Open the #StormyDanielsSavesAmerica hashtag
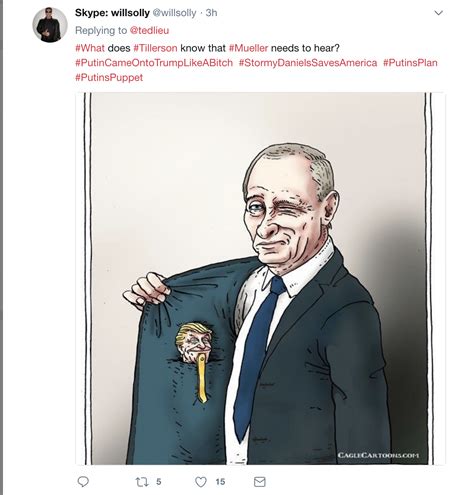 click(x=308, y=63)
